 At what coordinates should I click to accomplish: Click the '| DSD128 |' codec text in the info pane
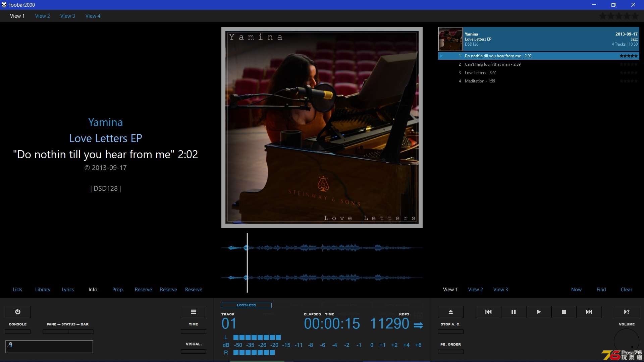[x=106, y=189]
